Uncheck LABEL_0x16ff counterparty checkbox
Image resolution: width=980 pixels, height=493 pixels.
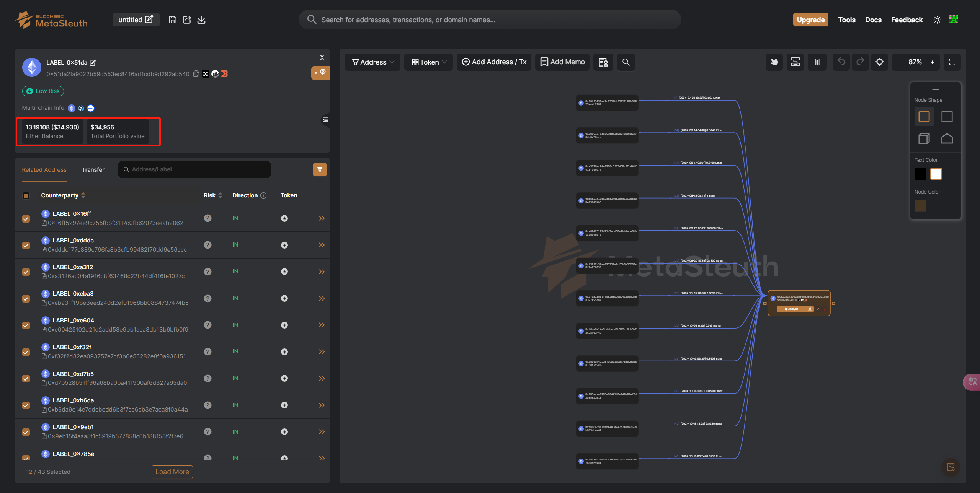pos(26,218)
